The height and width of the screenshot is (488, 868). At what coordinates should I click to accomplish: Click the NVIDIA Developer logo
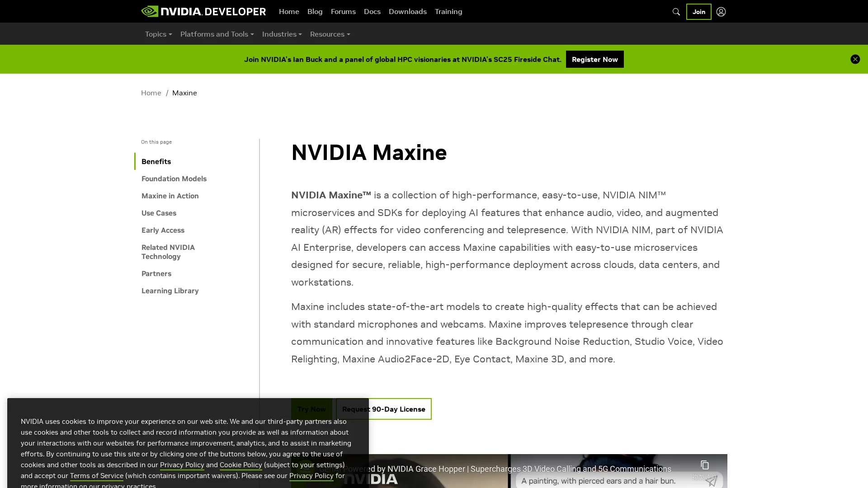pos(203,11)
